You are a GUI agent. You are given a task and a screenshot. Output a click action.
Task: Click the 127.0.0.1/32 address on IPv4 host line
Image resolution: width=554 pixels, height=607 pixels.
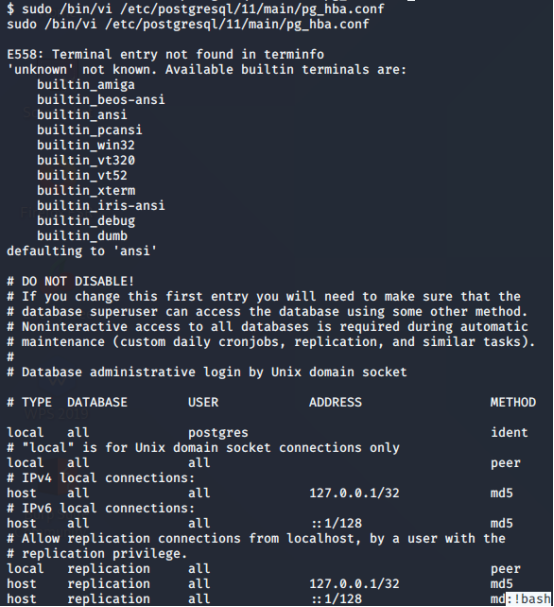pyautogui.click(x=354, y=493)
